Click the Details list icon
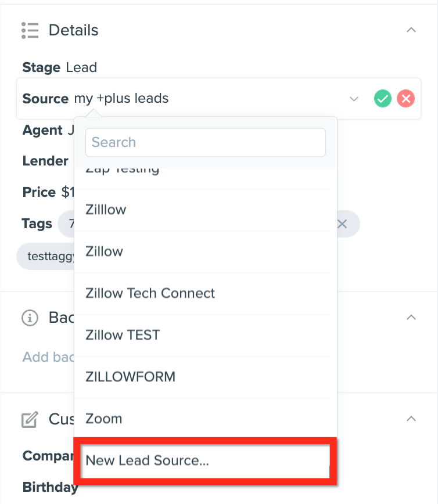 30,30
